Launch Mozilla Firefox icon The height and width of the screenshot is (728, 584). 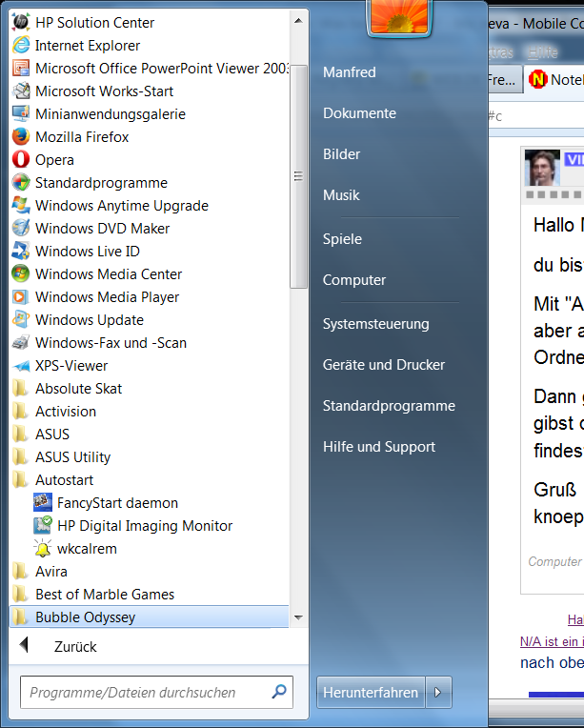21,136
